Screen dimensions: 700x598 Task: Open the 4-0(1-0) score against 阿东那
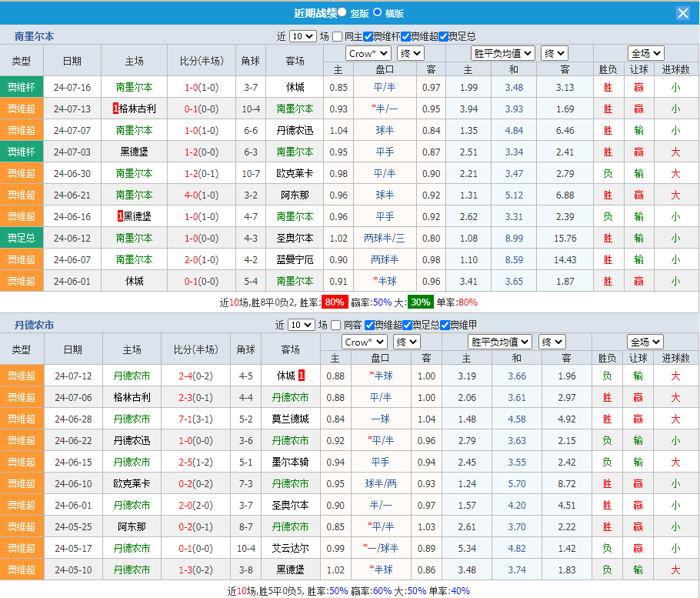coord(202,195)
